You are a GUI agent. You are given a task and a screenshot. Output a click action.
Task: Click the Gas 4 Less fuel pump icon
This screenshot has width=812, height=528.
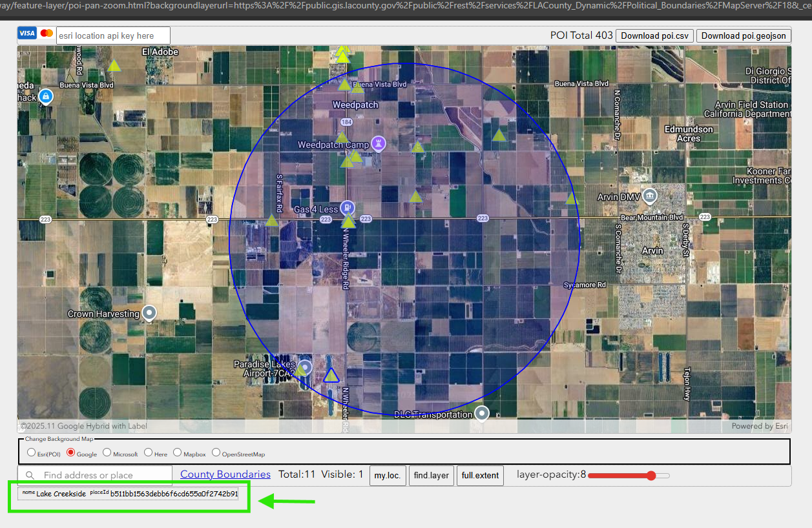(348, 207)
